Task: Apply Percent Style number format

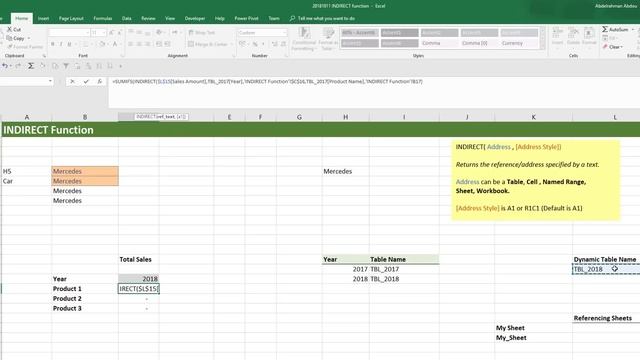Action: 255,44
